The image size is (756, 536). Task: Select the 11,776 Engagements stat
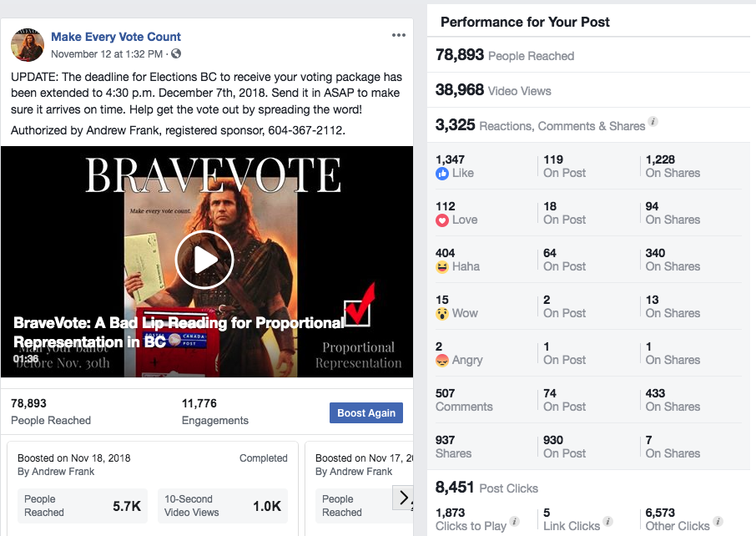coord(215,412)
